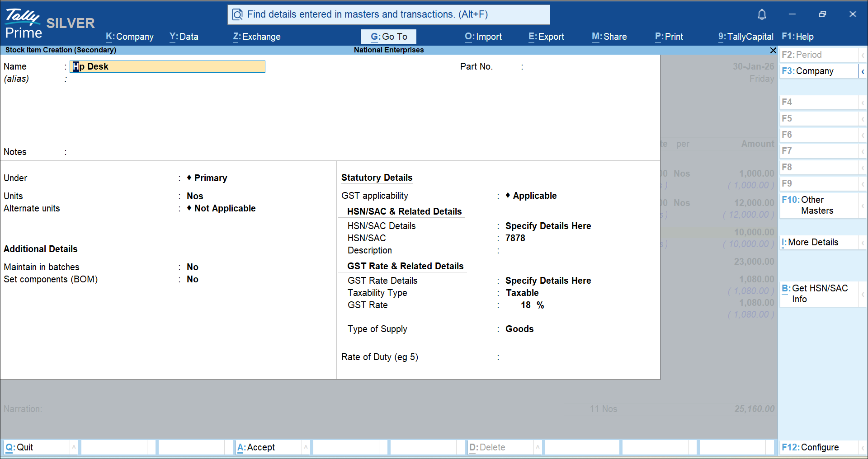Toggle Maintain in batches value No
Screen dimensions: 868x459
pyautogui.click(x=193, y=267)
